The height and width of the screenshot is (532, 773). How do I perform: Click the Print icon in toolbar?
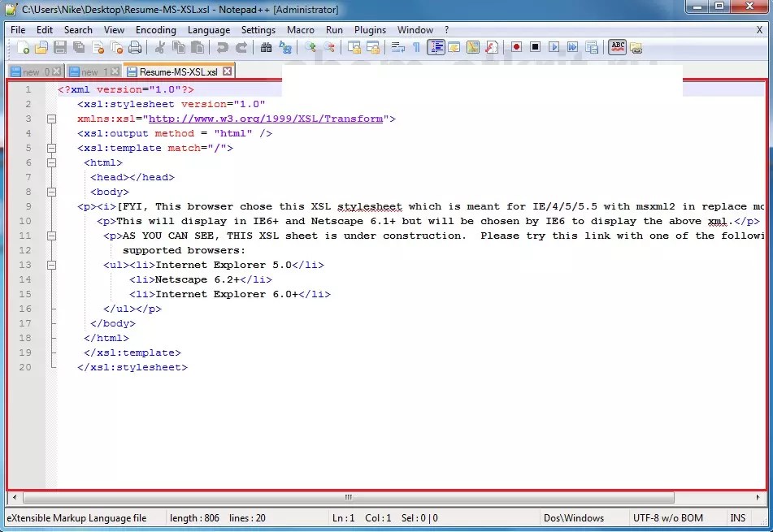[135, 47]
